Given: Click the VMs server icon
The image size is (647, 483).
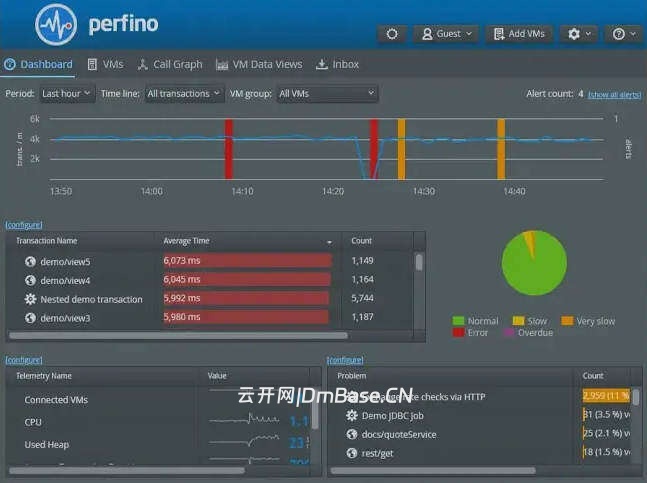Looking at the screenshot, I should pos(92,64).
